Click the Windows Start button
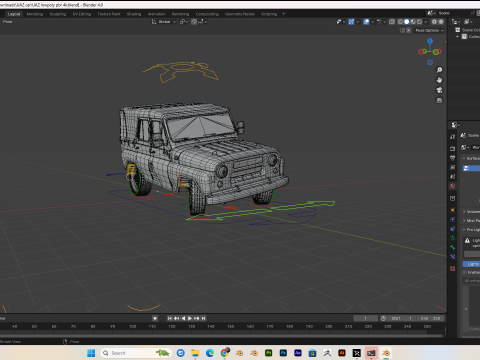This screenshot has height=360, width=480. (x=91, y=353)
